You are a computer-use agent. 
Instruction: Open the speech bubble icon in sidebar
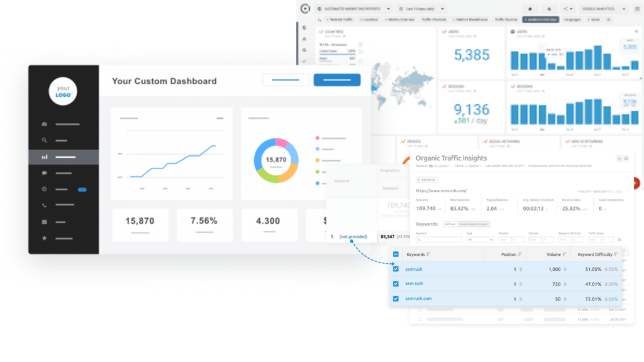(45, 173)
